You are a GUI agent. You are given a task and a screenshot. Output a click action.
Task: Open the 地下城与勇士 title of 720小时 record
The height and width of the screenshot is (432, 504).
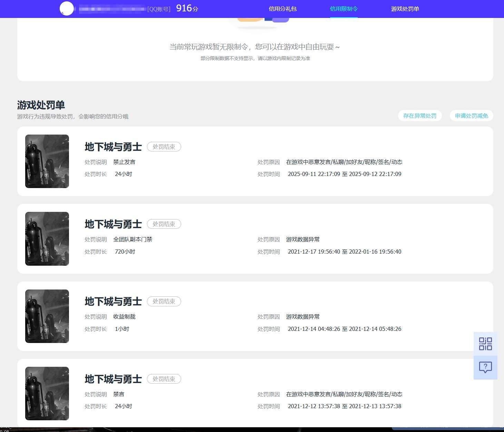coord(113,224)
